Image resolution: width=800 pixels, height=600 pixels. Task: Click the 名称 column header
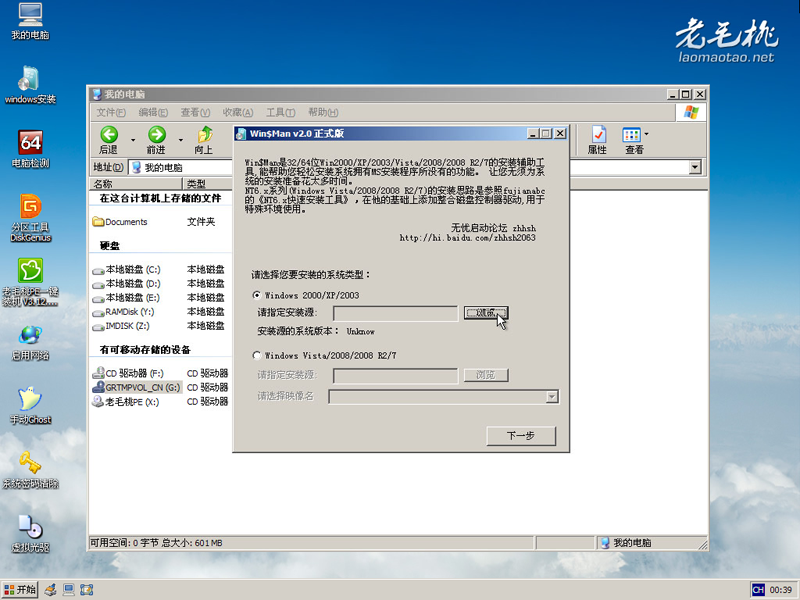tap(136, 184)
